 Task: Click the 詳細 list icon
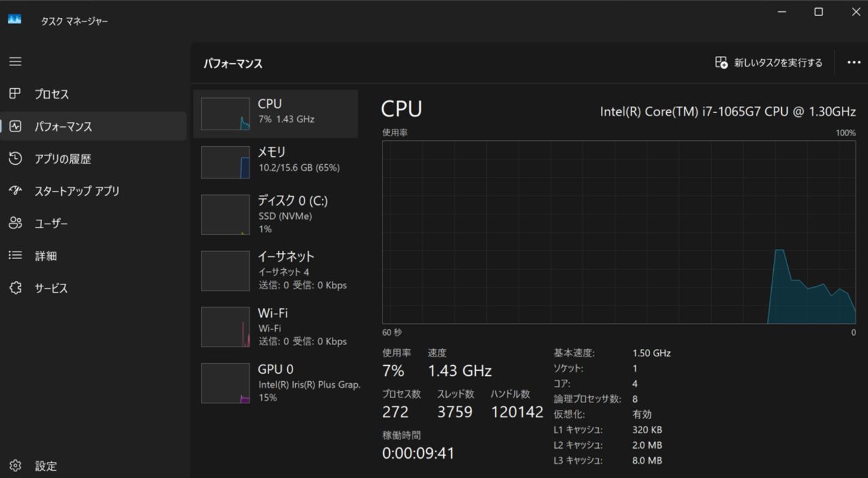pyautogui.click(x=15, y=255)
